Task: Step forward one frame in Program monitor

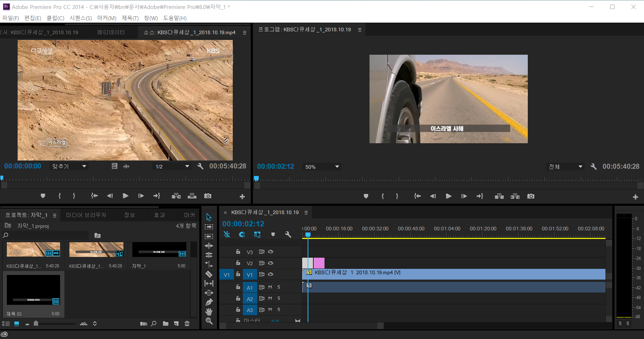Action: [x=464, y=196]
